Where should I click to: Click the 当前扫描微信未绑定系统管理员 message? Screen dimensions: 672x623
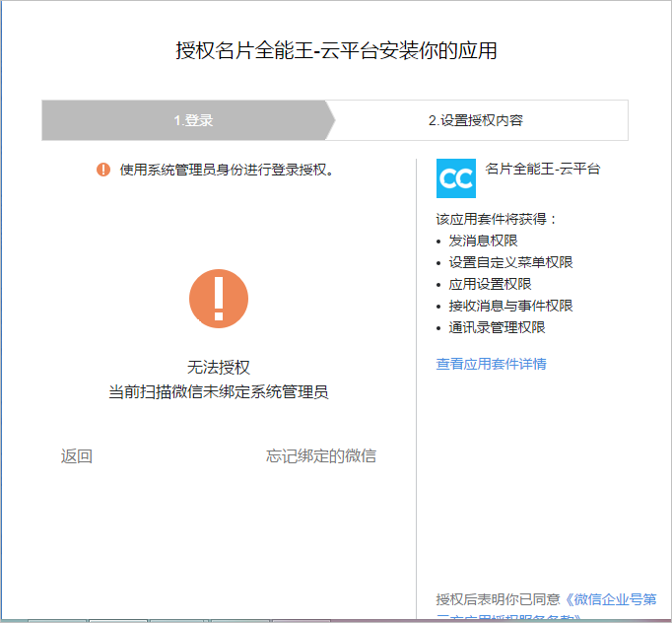(219, 391)
